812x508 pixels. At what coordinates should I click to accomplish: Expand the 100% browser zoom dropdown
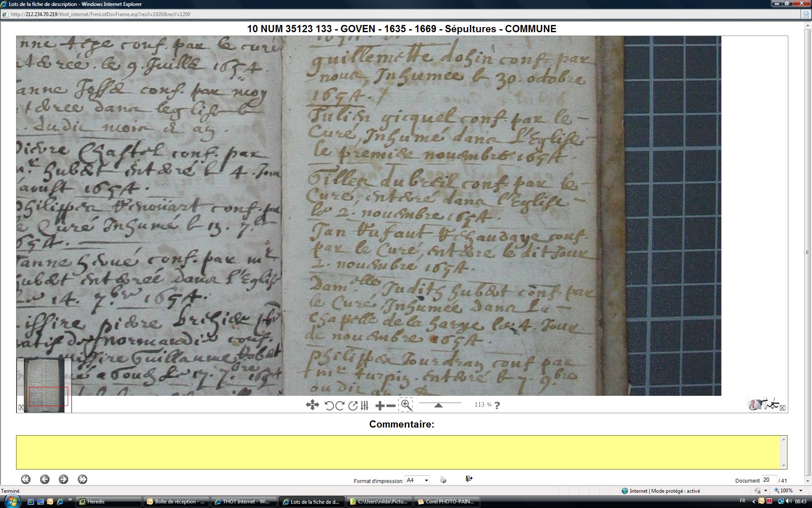pyautogui.click(x=800, y=491)
